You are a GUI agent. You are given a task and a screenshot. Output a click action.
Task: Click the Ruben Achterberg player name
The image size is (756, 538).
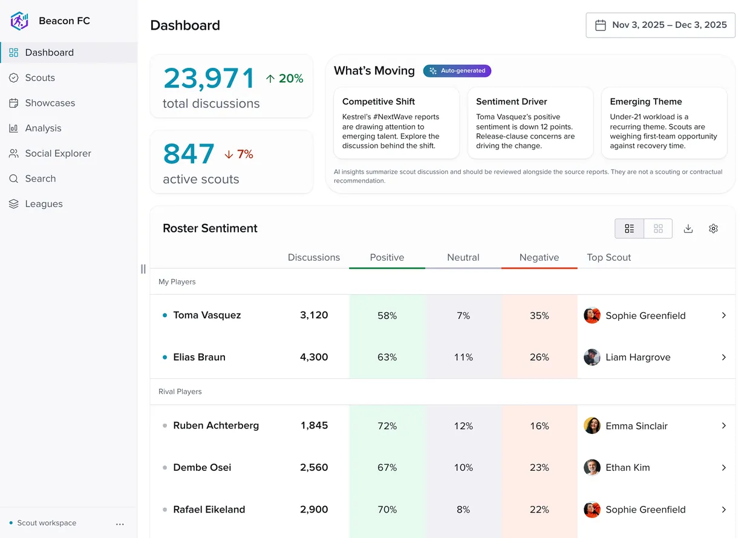pyautogui.click(x=216, y=425)
